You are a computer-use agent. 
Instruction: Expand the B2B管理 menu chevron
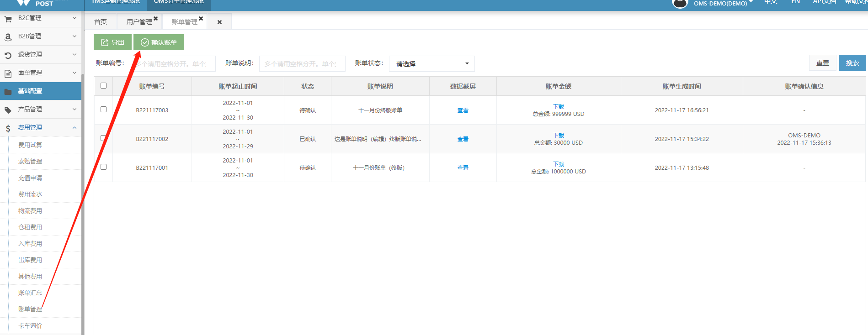75,36
